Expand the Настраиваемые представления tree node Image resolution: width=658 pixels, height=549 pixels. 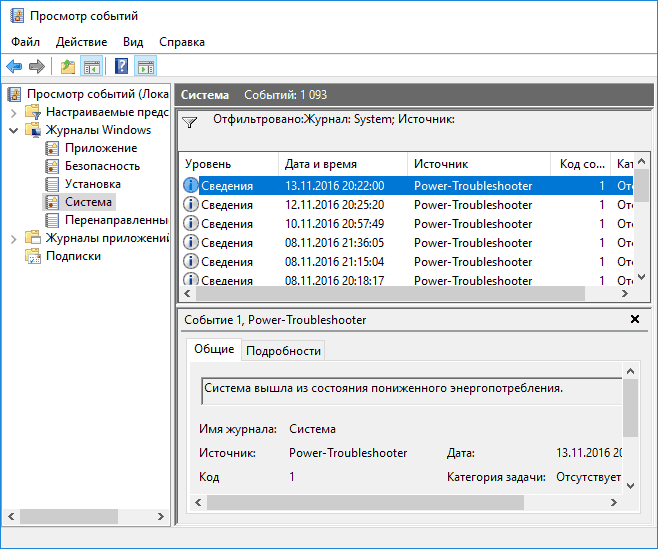13,113
